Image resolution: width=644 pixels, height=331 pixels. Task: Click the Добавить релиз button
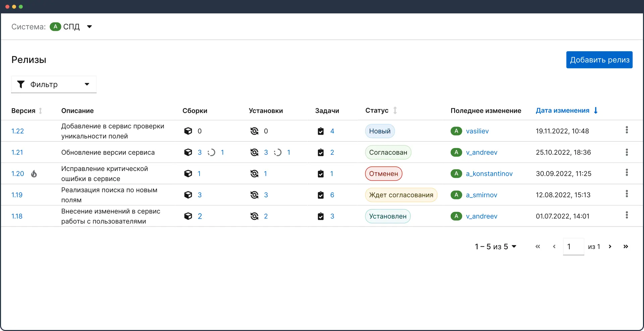point(599,60)
